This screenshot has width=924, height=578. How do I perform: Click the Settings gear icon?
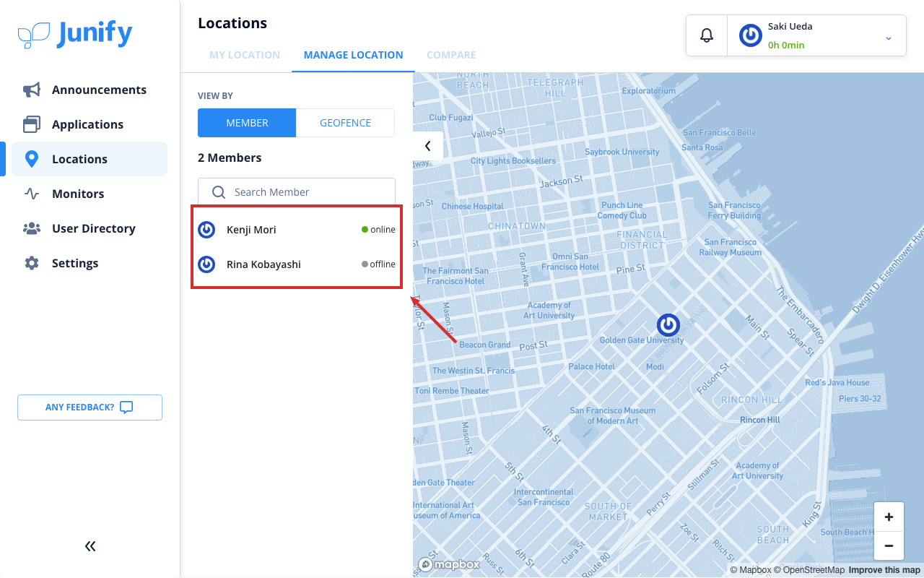click(32, 263)
